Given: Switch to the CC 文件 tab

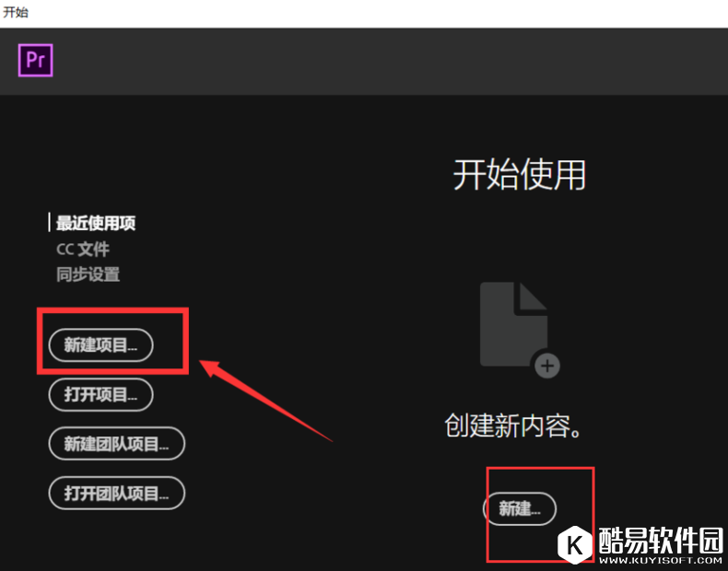Looking at the screenshot, I should tap(83, 249).
